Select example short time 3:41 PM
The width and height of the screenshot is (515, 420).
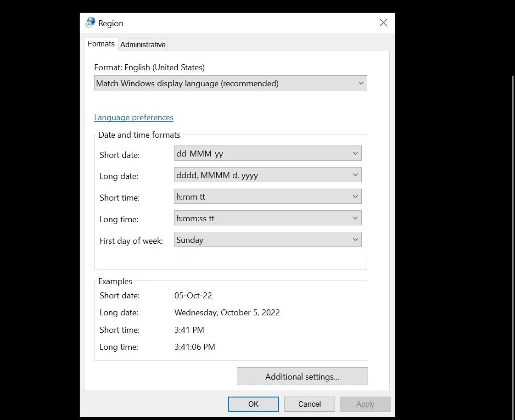click(189, 330)
